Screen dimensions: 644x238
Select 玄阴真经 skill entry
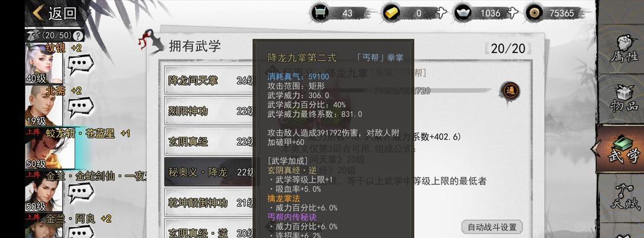coord(210,142)
